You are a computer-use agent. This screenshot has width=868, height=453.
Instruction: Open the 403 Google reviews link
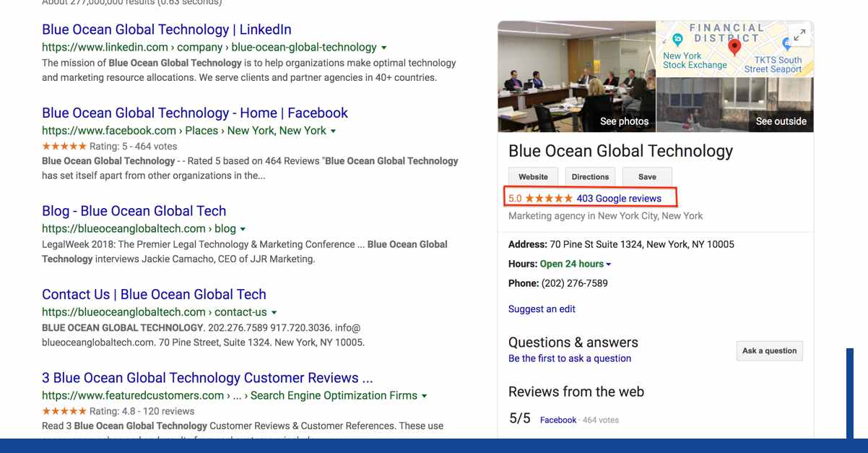pyautogui.click(x=617, y=197)
